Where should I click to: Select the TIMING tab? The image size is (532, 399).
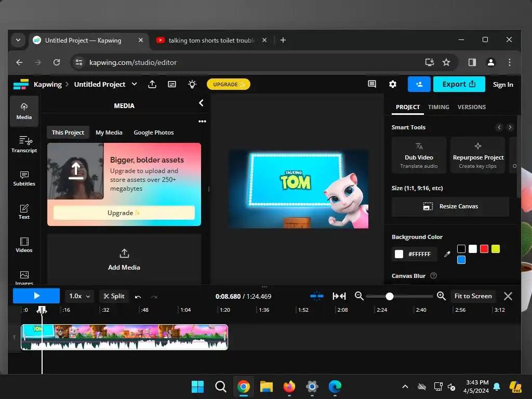pos(438,107)
